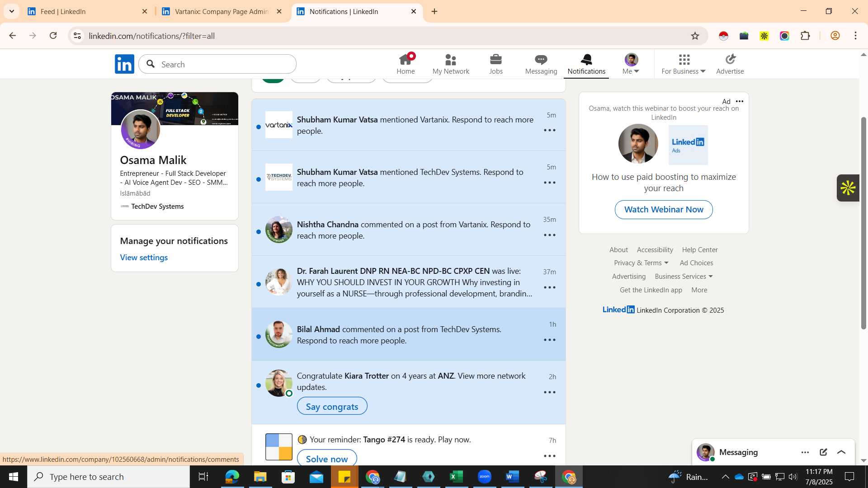
Task: Click the LinkedIn logo
Action: point(124,64)
